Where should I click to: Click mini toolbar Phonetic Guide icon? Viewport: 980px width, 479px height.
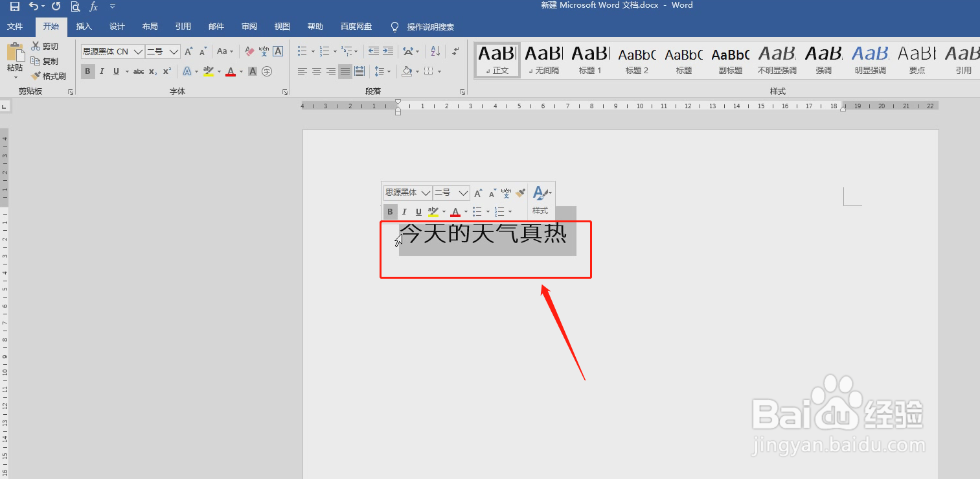[x=506, y=193]
